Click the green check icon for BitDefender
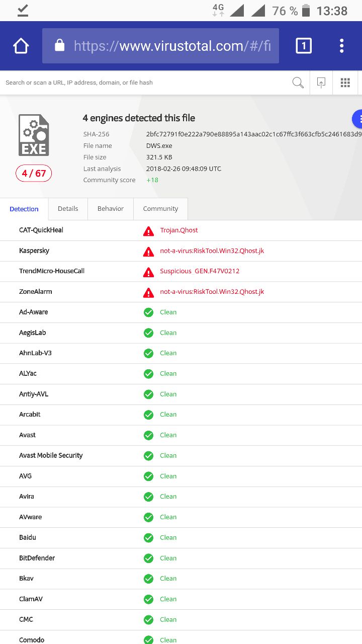This screenshot has height=644, width=362. point(148,558)
